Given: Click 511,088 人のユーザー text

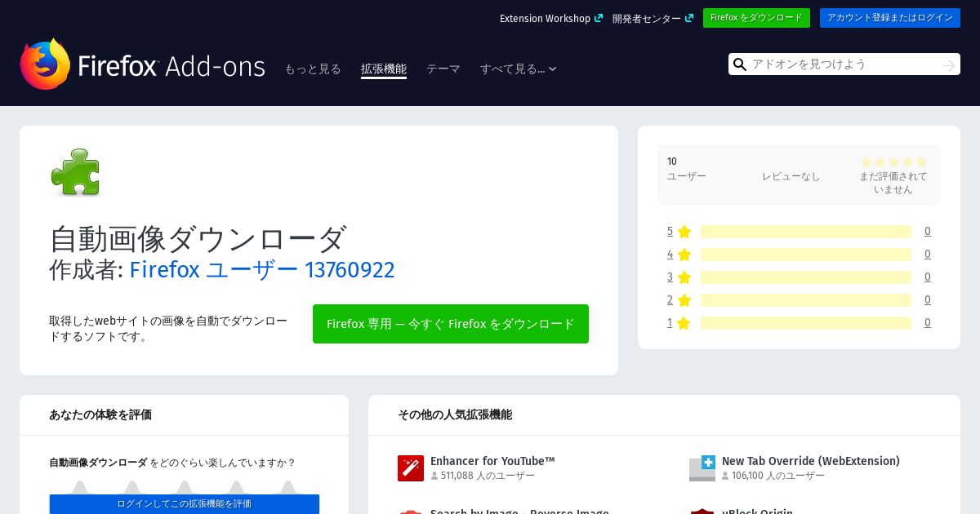Looking at the screenshot, I should (x=488, y=476).
